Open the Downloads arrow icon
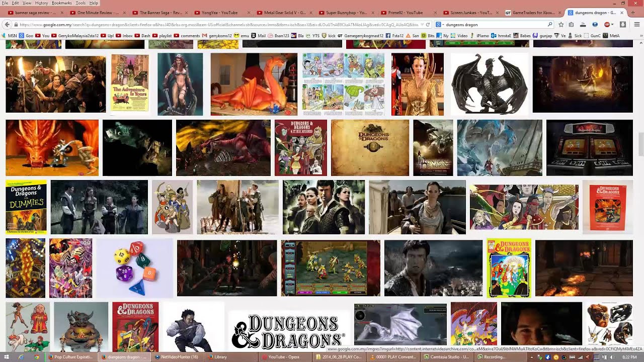Screen dimensions: 644x362 (622, 24)
